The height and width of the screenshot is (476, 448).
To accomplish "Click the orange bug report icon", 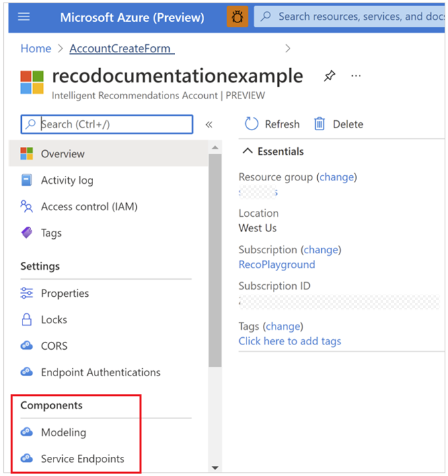I will [237, 17].
